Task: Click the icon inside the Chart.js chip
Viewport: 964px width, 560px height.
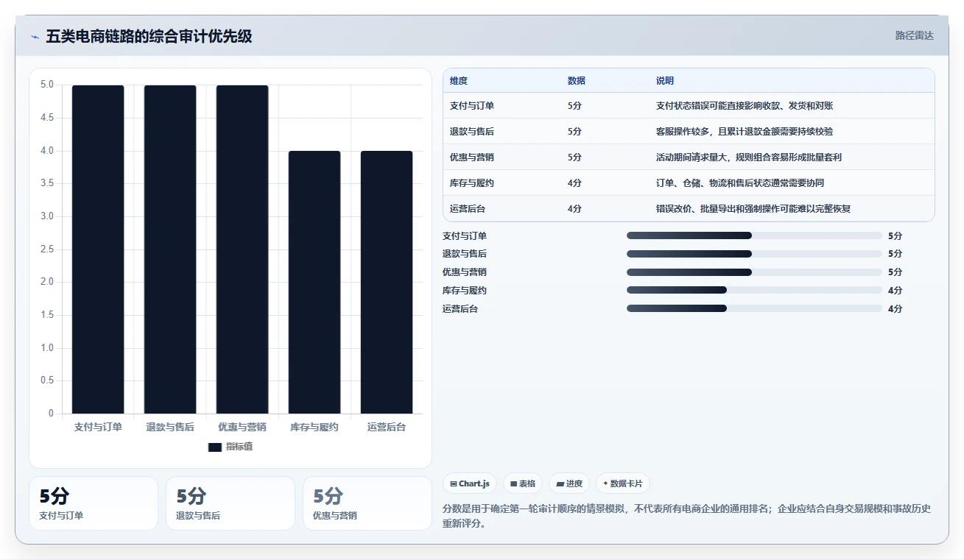Action: click(454, 484)
